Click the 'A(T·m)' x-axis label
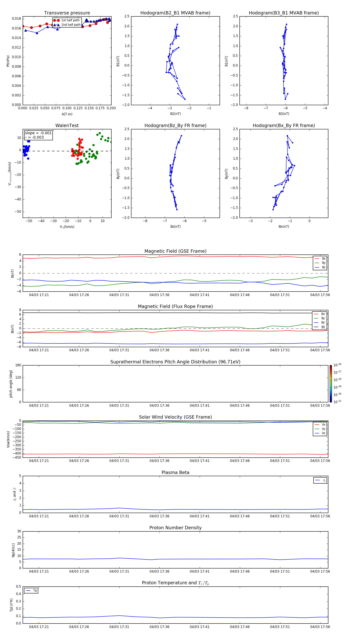The image size is (351, 644). coord(67,114)
